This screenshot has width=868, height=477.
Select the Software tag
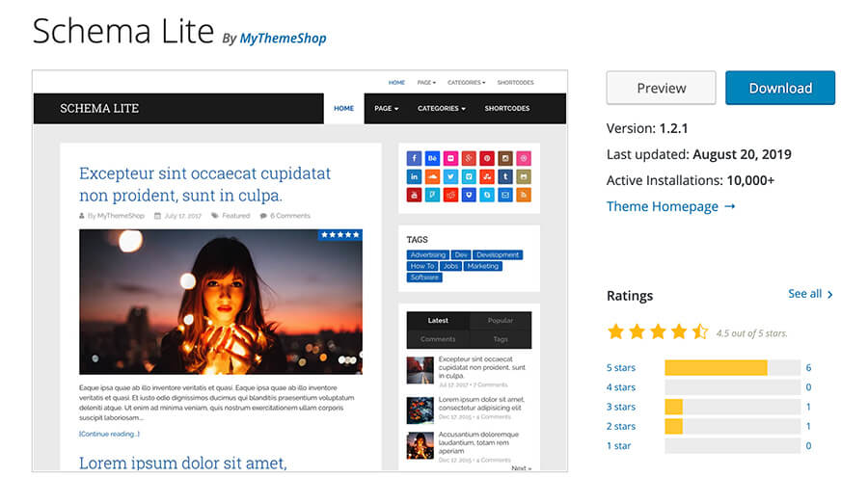click(x=424, y=278)
